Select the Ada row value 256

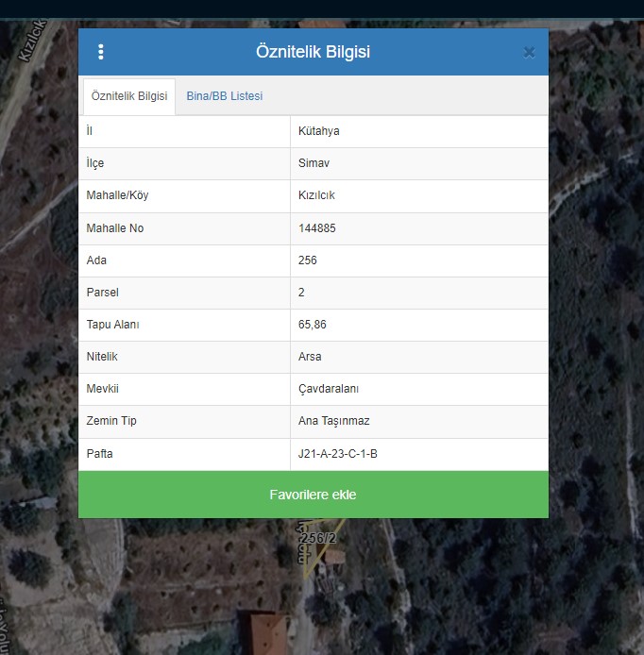click(307, 260)
